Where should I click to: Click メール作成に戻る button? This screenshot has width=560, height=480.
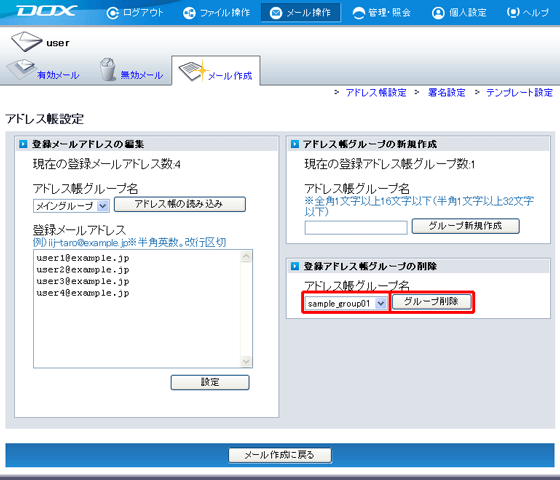coord(280,455)
